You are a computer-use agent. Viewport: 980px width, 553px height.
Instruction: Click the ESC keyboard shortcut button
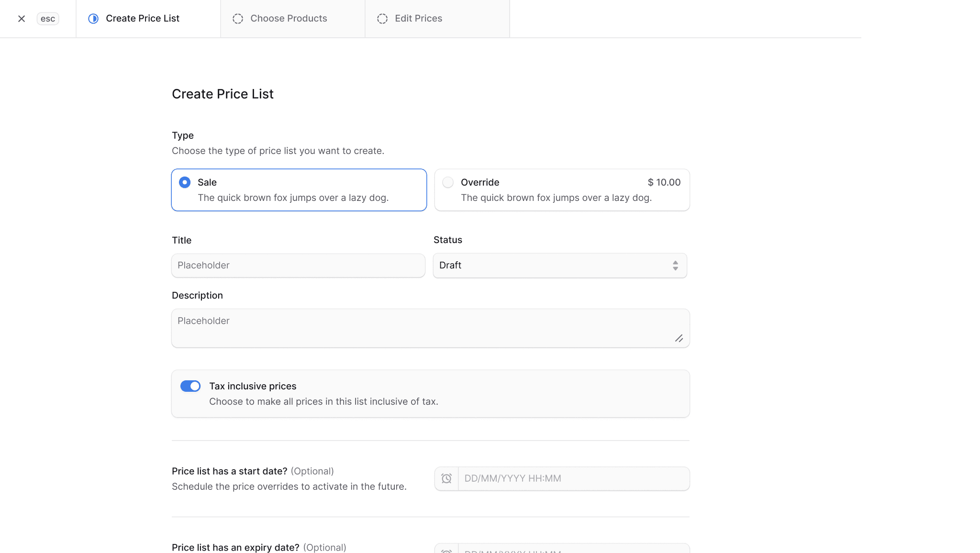[48, 18]
